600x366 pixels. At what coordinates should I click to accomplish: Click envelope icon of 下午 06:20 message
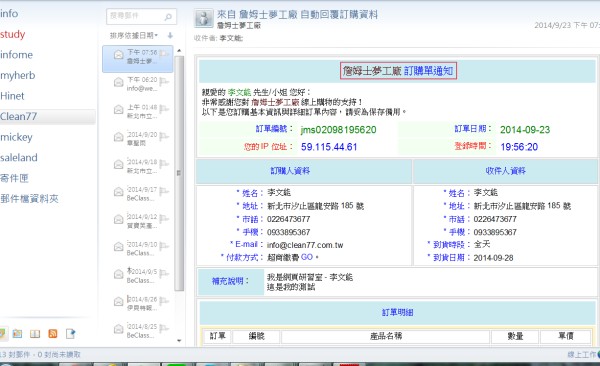[119, 82]
